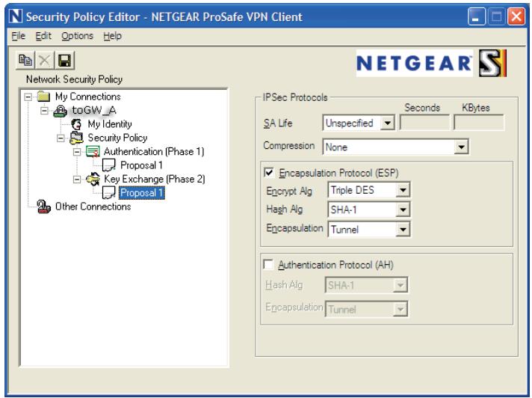532x398 pixels.
Task: Select Key Exchange (Phase 2) label
Action: tap(155, 179)
